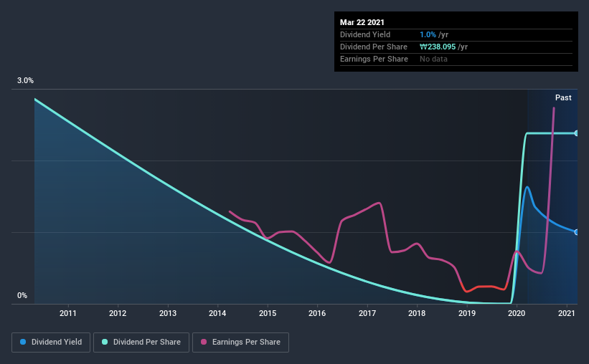
Task: Click the 0% y-axis label
Action: pyautogui.click(x=22, y=296)
